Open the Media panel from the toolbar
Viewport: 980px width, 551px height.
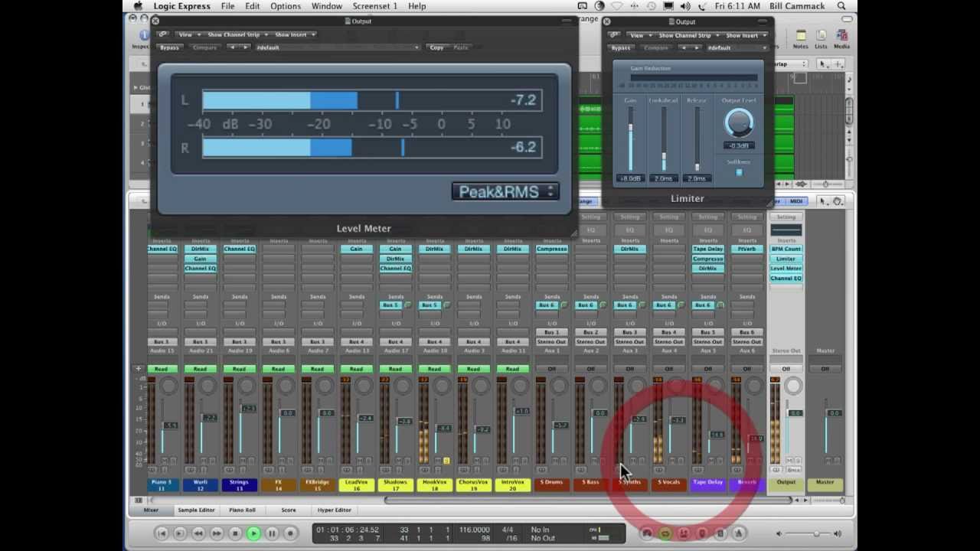pos(841,39)
